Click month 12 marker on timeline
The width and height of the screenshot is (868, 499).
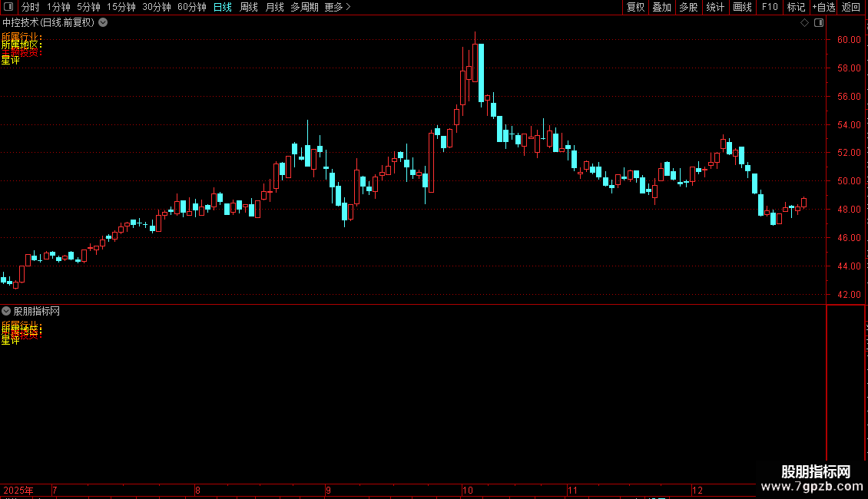tap(697, 490)
